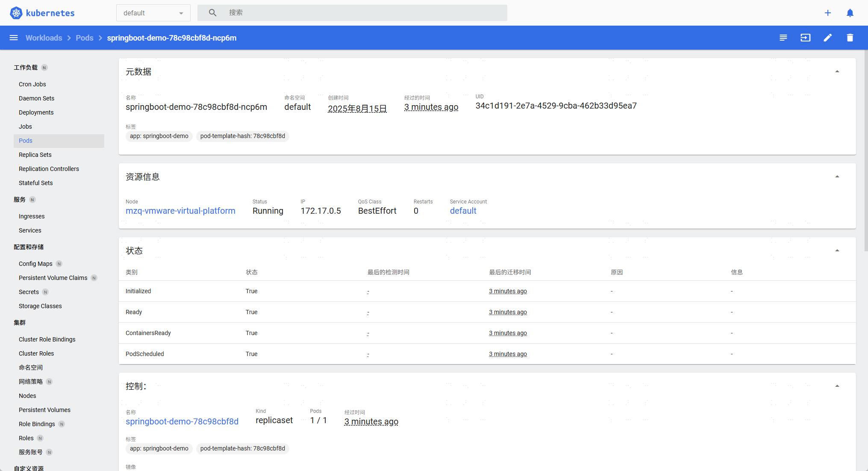Click the Kubernetes logo icon
Image resolution: width=868 pixels, height=471 pixels.
16,13
